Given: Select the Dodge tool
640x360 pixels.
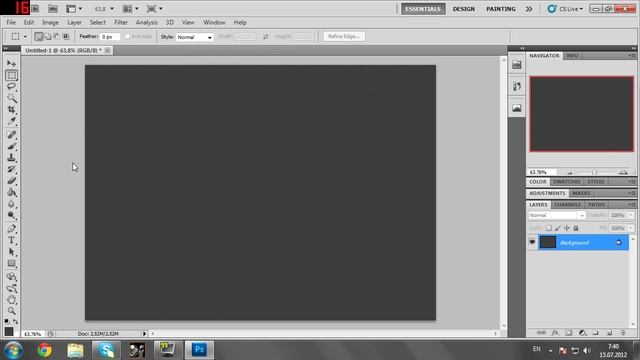Looking at the screenshot, I should click(11, 215).
